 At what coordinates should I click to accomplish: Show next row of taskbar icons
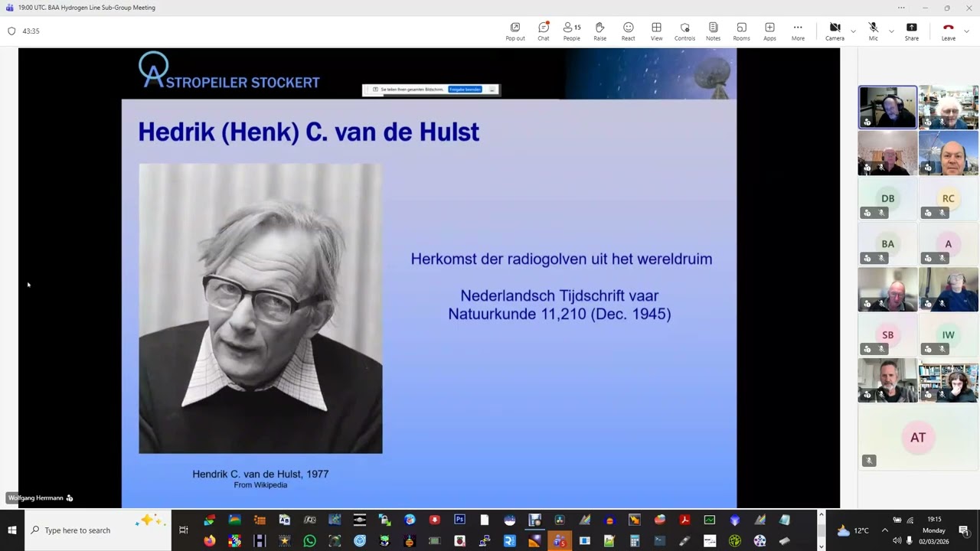tap(822, 546)
